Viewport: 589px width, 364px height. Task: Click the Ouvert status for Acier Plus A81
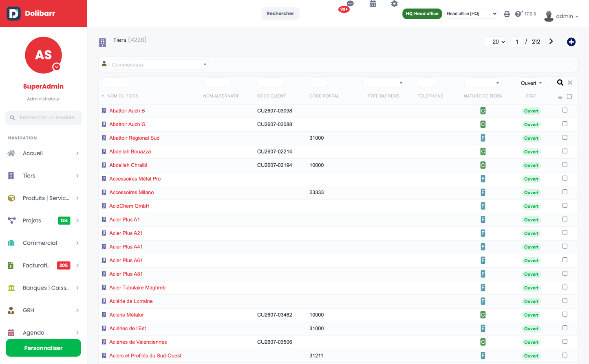tap(531, 274)
